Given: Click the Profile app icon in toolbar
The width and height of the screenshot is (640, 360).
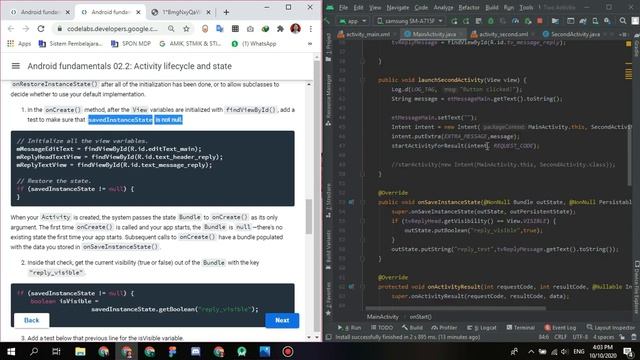Looking at the screenshot, I should 516,21.
